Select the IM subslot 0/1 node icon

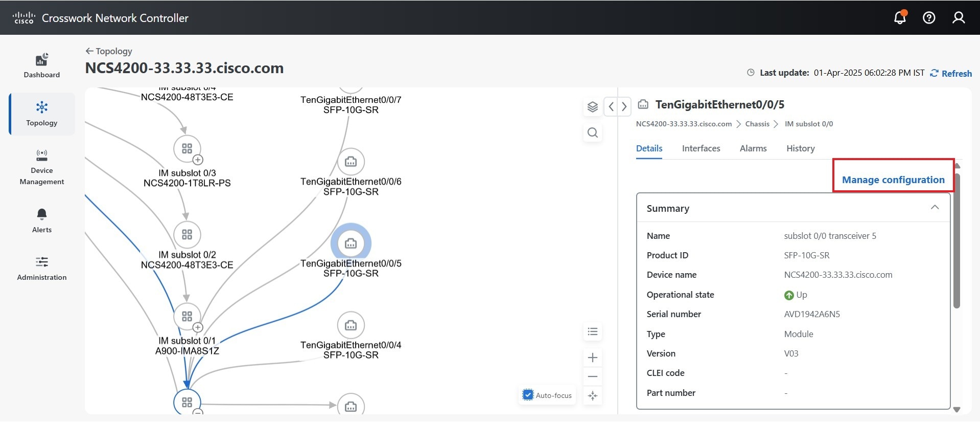(x=187, y=316)
